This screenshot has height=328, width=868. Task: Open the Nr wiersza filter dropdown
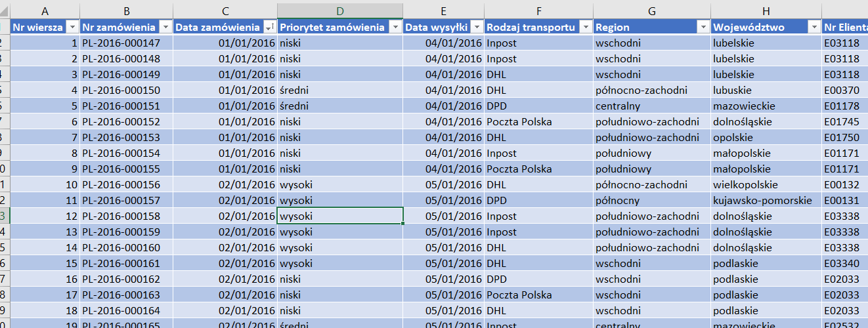tap(72, 27)
